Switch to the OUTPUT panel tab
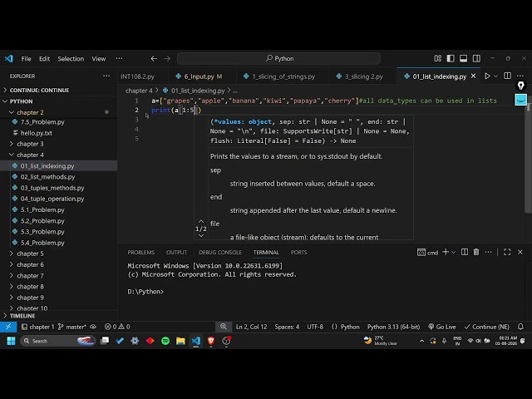This screenshot has width=532, height=399. (176, 253)
